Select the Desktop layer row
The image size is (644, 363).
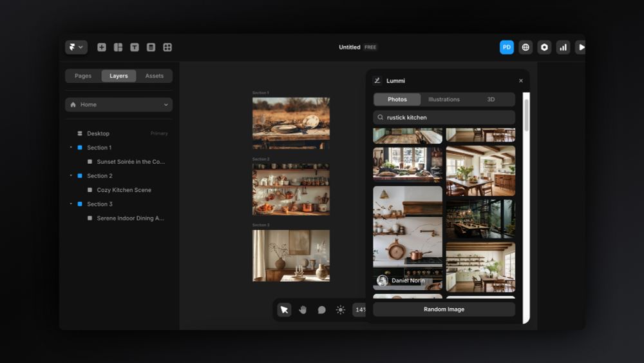coord(118,133)
